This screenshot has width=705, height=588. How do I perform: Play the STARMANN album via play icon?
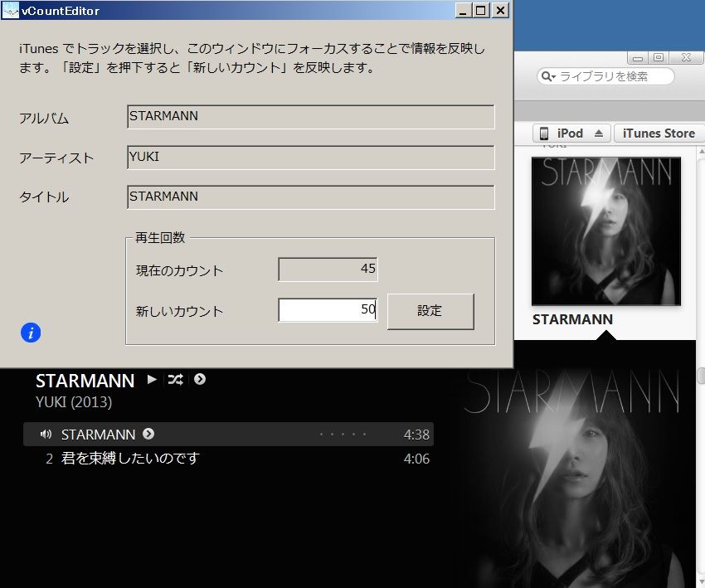point(152,379)
